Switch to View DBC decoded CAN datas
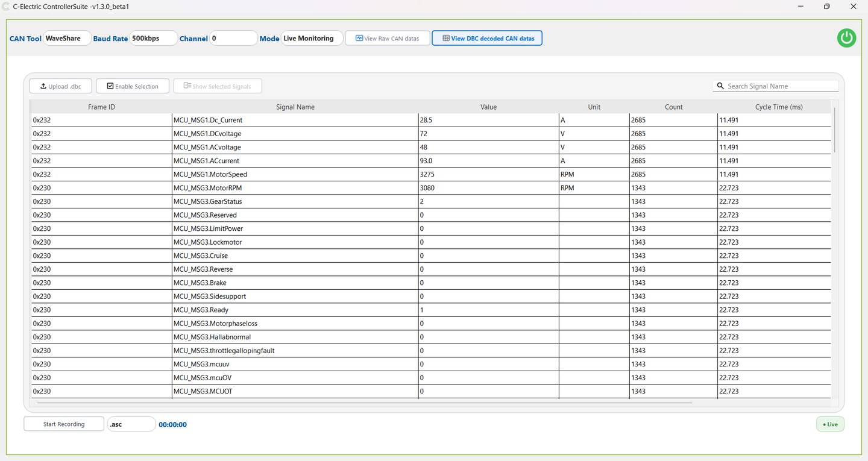The width and height of the screenshot is (868, 461). coord(487,38)
